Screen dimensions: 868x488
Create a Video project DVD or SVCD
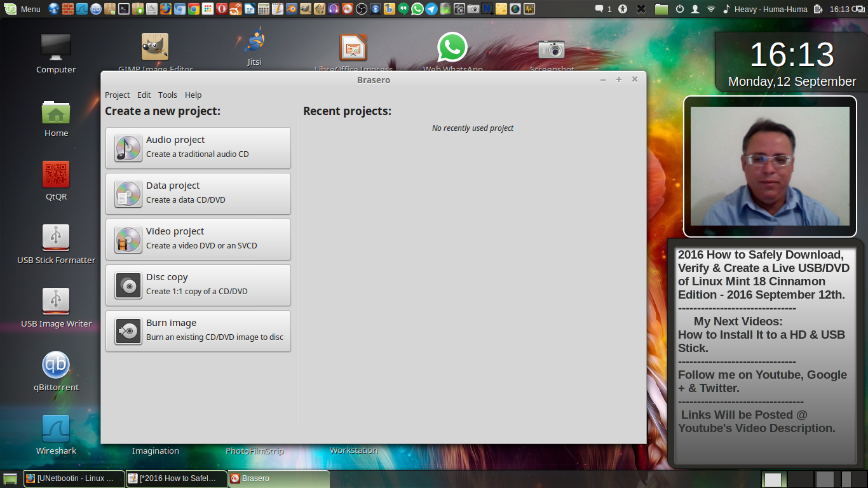198,240
